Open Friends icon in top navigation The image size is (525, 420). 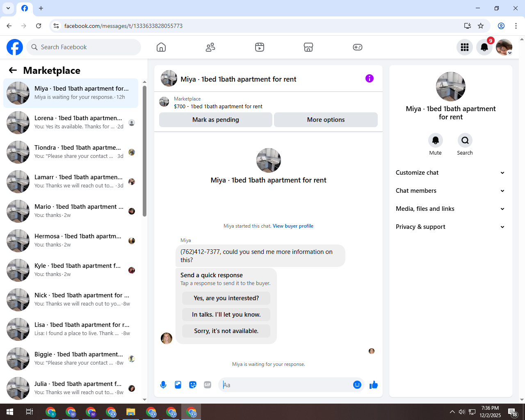210,47
